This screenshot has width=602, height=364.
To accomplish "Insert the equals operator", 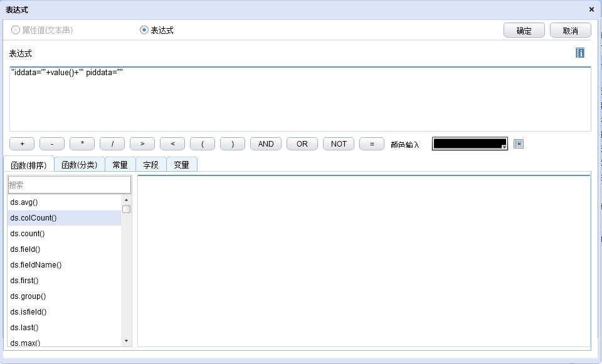I will 372,144.
